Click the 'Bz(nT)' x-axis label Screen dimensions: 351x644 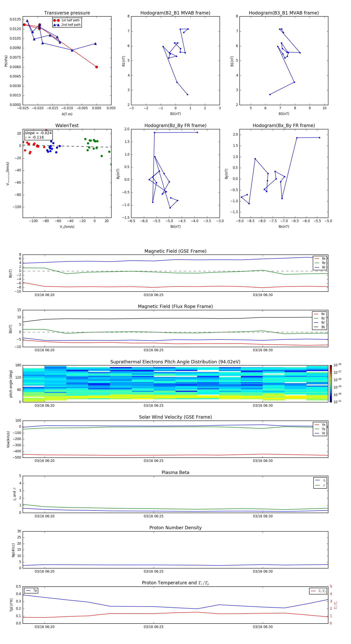[x=175, y=227]
